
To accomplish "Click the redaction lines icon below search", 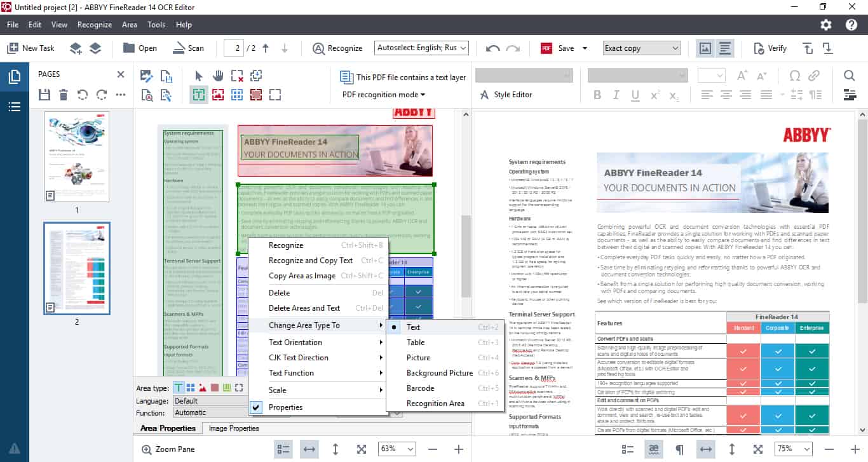I will coord(850,95).
